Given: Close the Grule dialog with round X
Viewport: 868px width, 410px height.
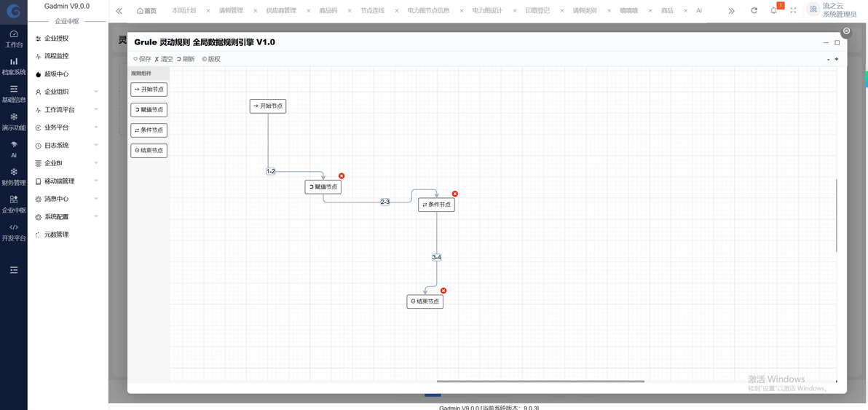Looking at the screenshot, I should 846,31.
